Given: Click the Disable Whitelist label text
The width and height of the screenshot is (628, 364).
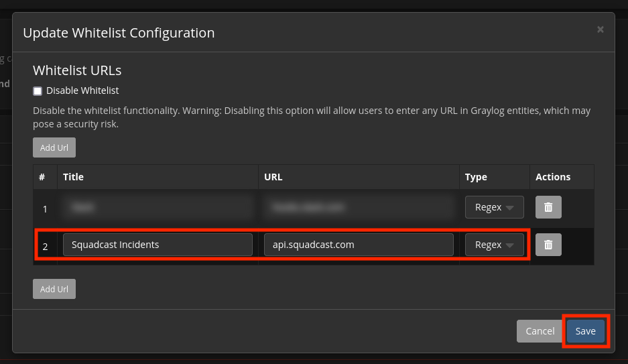Looking at the screenshot, I should [x=82, y=90].
